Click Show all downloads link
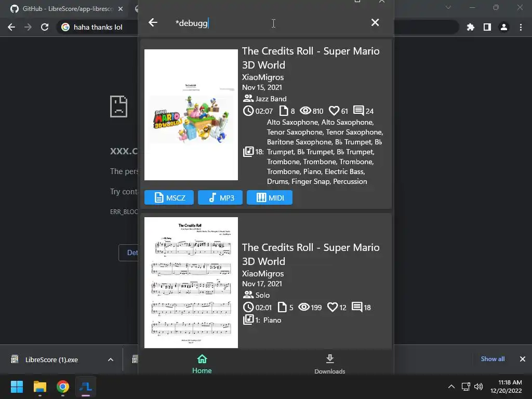The image size is (532, 399). tap(493, 359)
